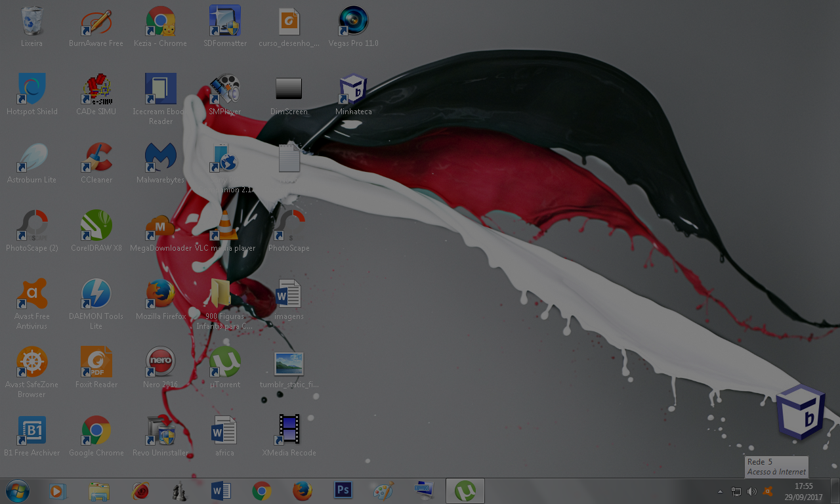Launch the CADe SIMU desktop icon

click(x=96, y=94)
